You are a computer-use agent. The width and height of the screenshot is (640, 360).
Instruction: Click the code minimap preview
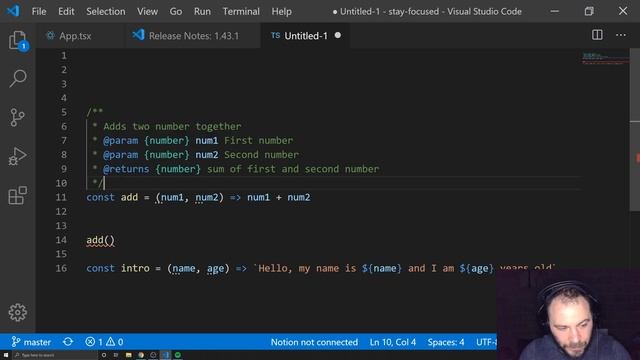click(605, 58)
